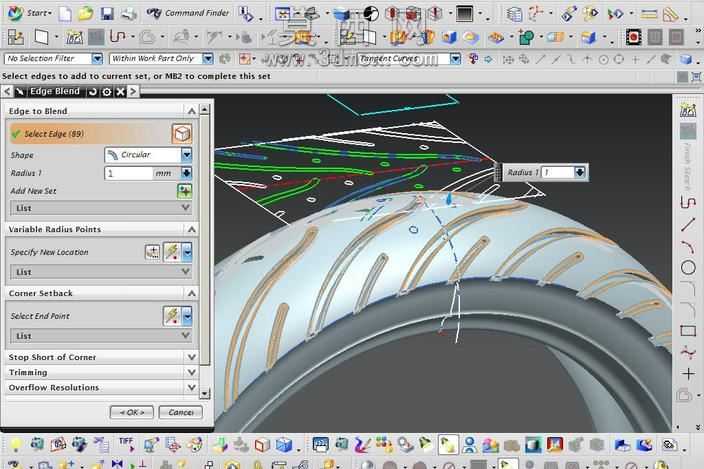Click the lightbulb icon in bottom toolbar
The width and height of the screenshot is (704, 469).
[16, 445]
